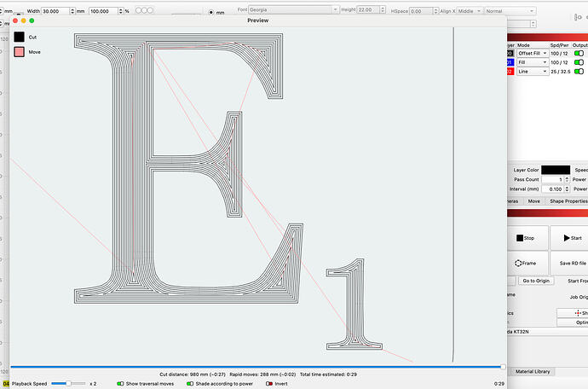Click the Playback Speed slider
The width and height of the screenshot is (588, 389).
coord(68,384)
